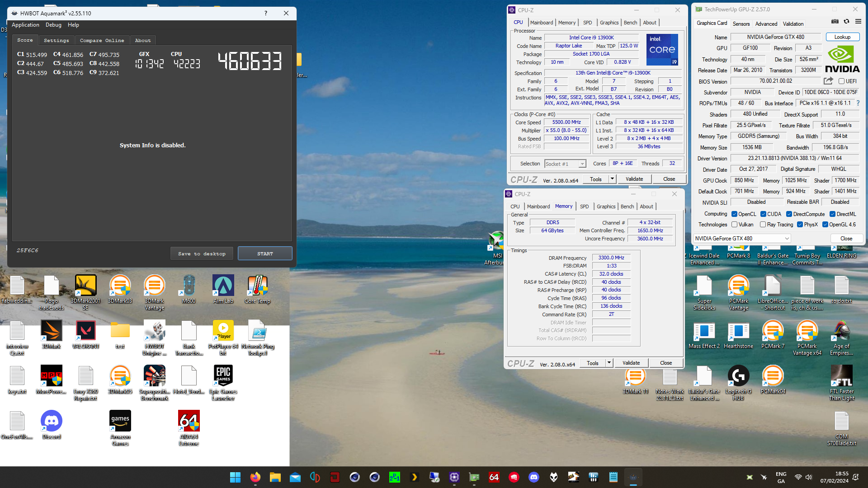The height and width of the screenshot is (488, 868).
Task: Open the Sensors tab in GPU-Z
Action: coord(741,24)
